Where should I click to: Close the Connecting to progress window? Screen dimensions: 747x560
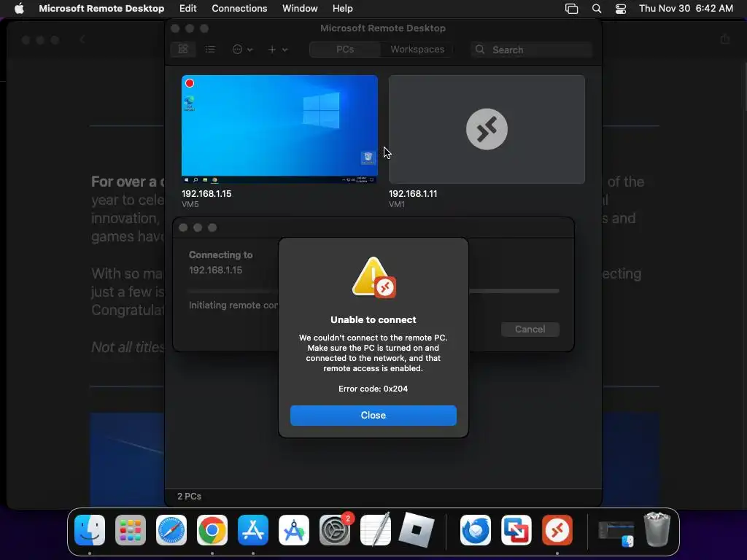[183, 227]
